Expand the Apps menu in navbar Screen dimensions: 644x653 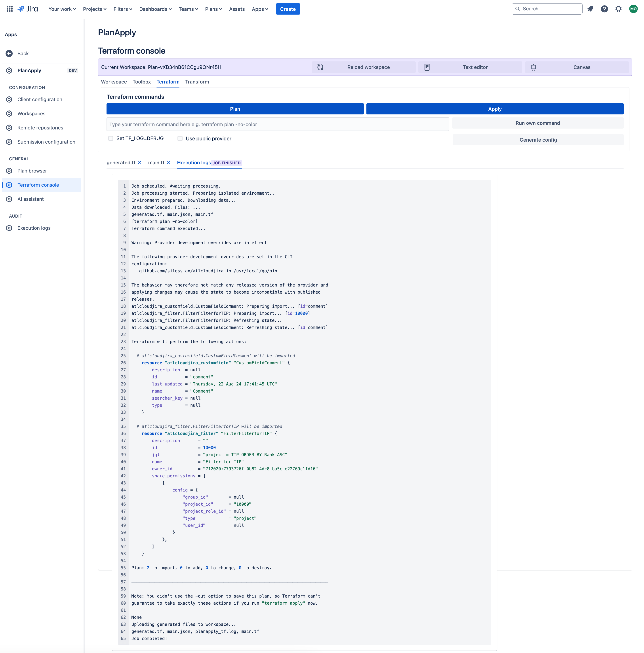click(260, 9)
